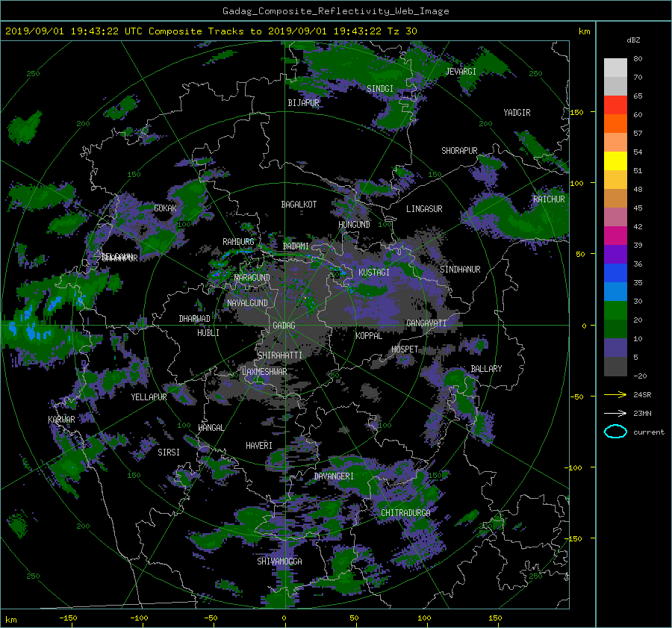Image resolution: width=672 pixels, height=628 pixels.
Task: Click the -100 mark on bottom axis
Action: point(139,618)
